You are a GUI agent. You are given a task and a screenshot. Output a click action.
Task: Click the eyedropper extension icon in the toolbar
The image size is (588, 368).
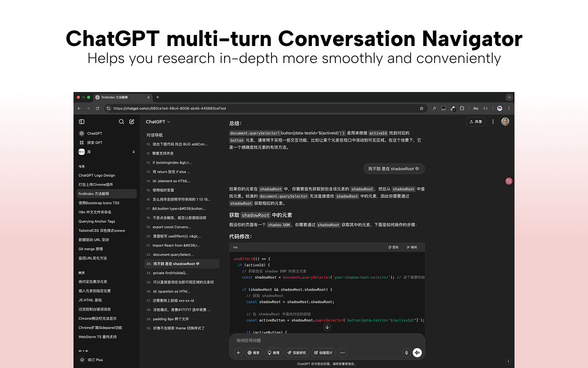(x=453, y=109)
